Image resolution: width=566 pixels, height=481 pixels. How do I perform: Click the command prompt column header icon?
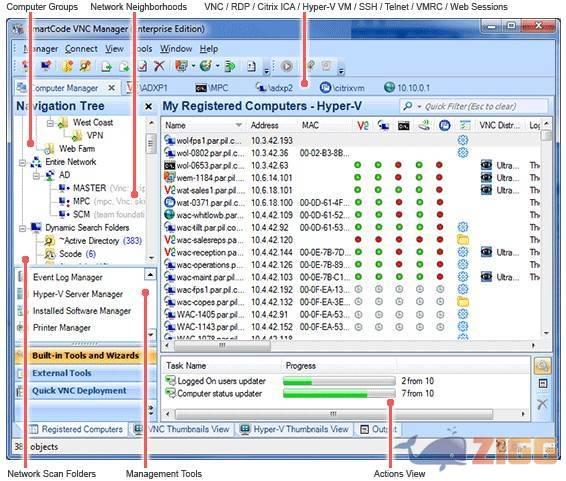tap(404, 126)
